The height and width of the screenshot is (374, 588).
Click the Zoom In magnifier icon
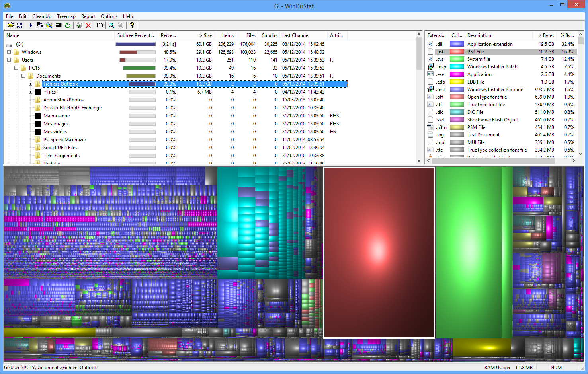pos(111,25)
